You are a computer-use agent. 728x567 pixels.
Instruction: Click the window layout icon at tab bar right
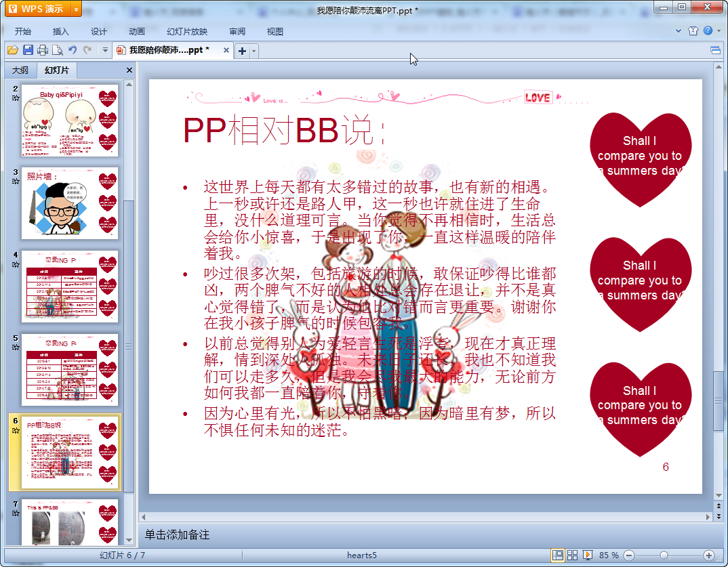click(x=716, y=50)
